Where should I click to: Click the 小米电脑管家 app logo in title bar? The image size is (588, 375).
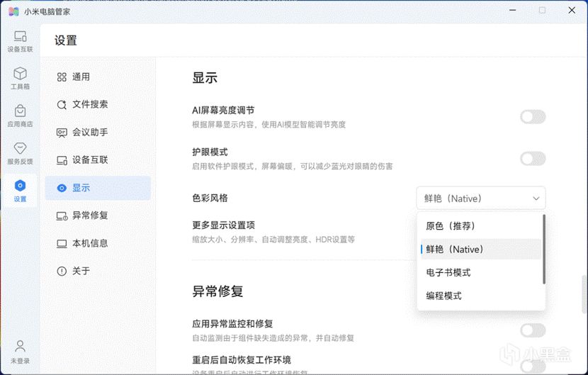13,11
